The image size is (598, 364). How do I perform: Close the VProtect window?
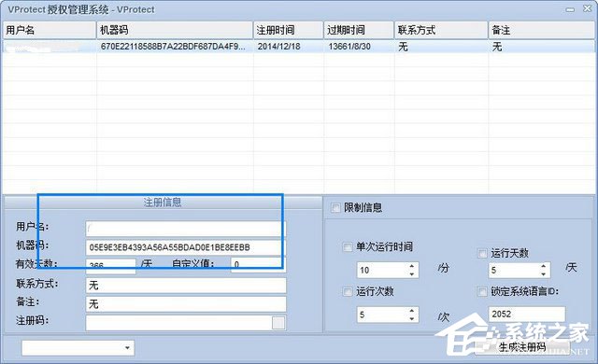(588, 8)
